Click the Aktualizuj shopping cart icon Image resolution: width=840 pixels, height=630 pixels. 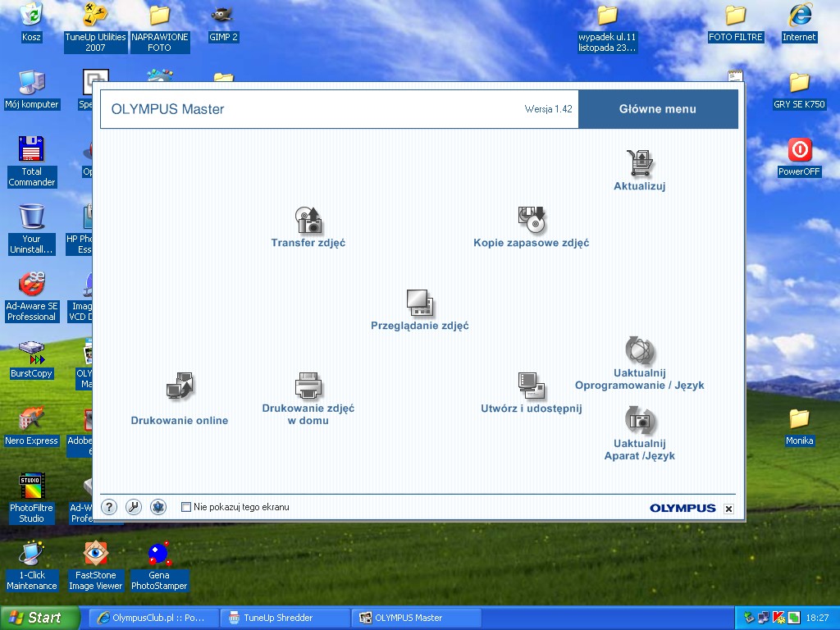tap(640, 163)
